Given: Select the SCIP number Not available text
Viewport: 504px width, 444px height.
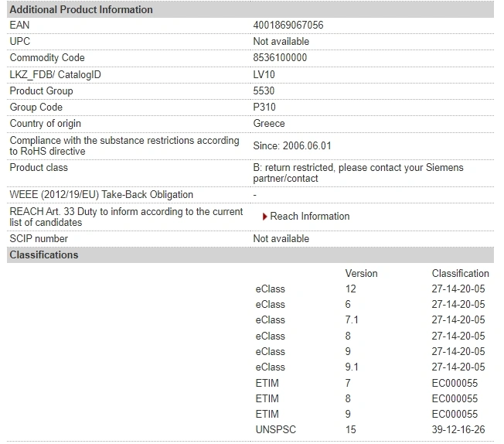Looking at the screenshot, I should coord(281,239).
